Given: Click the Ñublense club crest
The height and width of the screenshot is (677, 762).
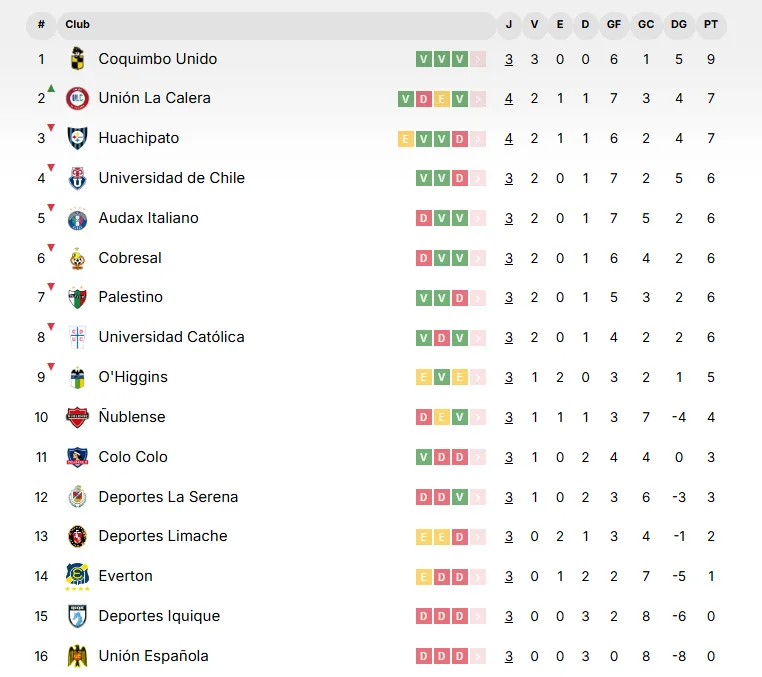Looking at the screenshot, I should (x=77, y=417).
